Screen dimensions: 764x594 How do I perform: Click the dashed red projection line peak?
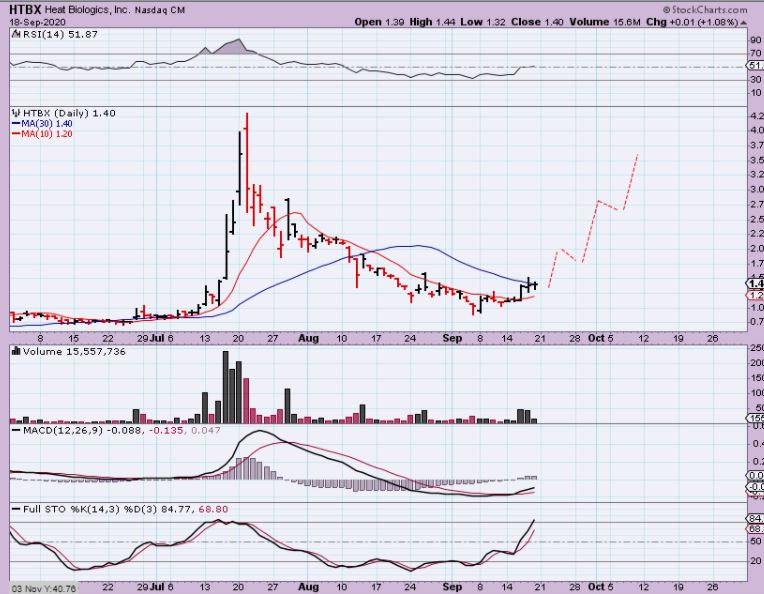point(637,156)
